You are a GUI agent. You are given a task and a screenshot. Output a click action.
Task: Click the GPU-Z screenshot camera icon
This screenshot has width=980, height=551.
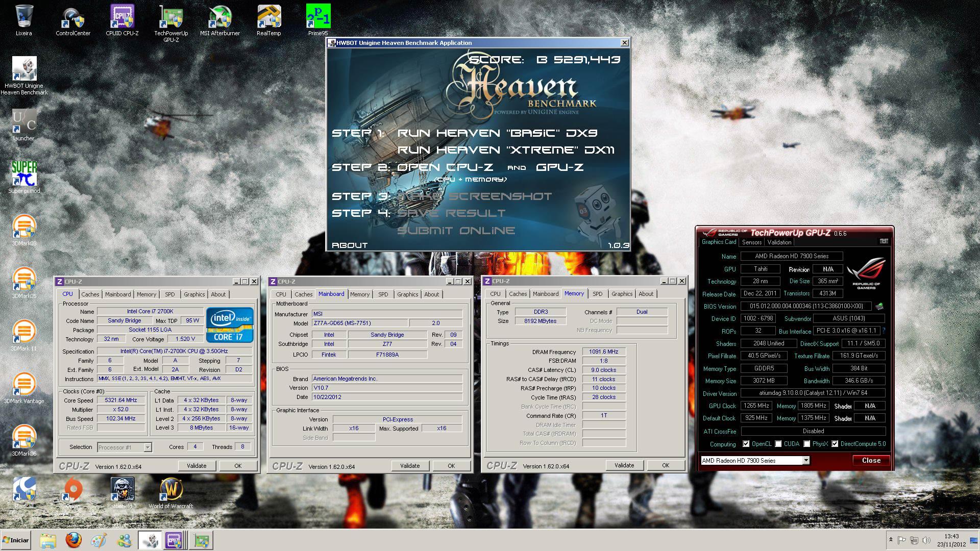(x=884, y=241)
